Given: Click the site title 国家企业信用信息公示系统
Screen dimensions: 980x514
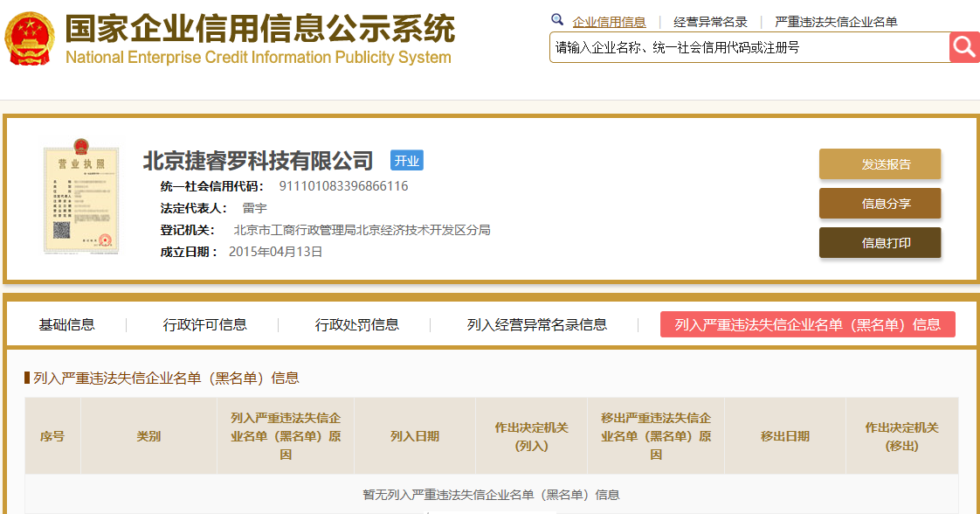Looking at the screenshot, I should [x=260, y=28].
